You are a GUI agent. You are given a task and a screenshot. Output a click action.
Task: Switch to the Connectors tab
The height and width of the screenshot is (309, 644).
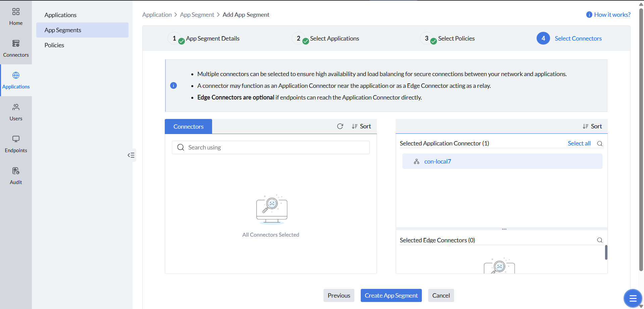tap(188, 126)
